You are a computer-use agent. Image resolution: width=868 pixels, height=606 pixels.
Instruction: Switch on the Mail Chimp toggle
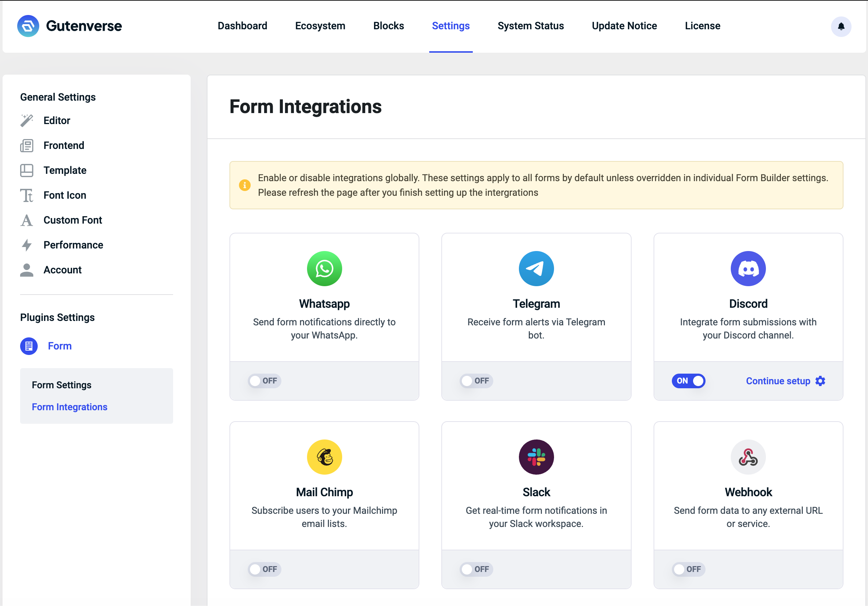point(265,569)
